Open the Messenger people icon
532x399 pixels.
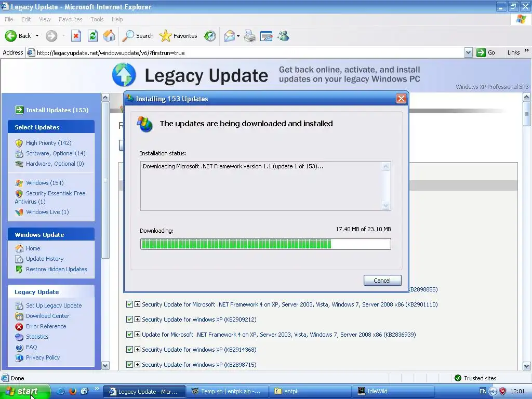click(283, 36)
